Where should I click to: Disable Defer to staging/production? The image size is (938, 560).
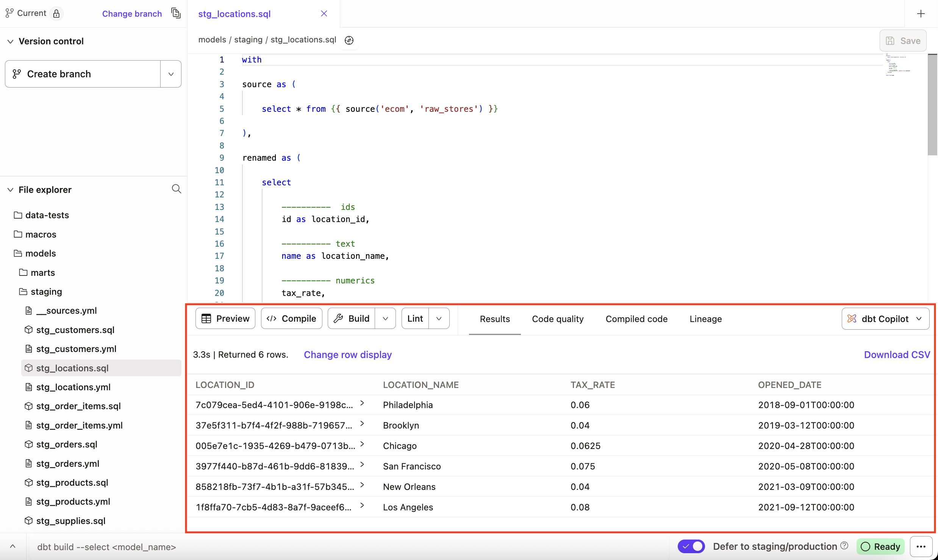691,546
